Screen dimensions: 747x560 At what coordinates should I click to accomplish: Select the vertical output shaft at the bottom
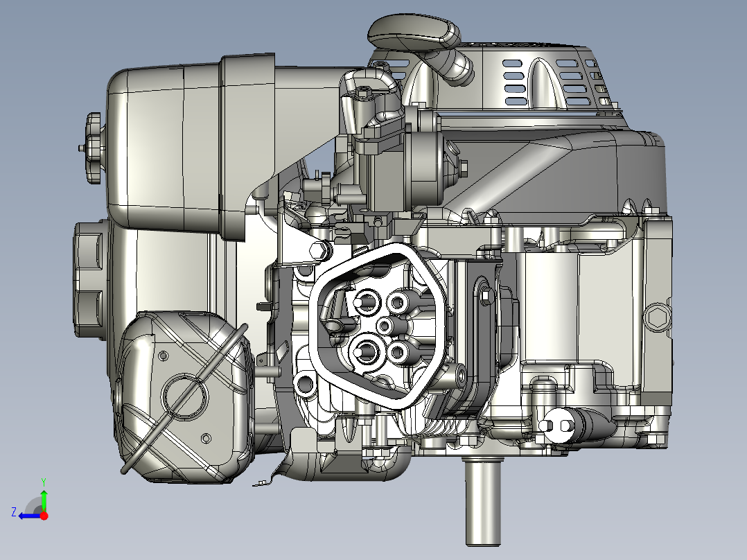(482, 499)
